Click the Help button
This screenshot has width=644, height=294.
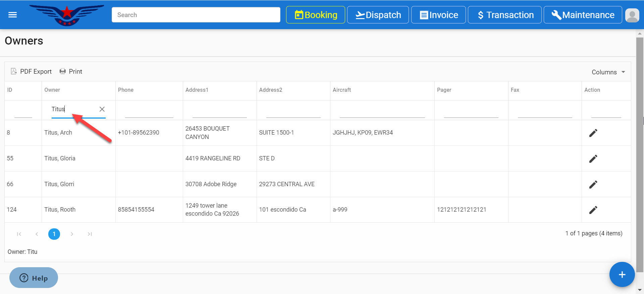[x=34, y=278]
